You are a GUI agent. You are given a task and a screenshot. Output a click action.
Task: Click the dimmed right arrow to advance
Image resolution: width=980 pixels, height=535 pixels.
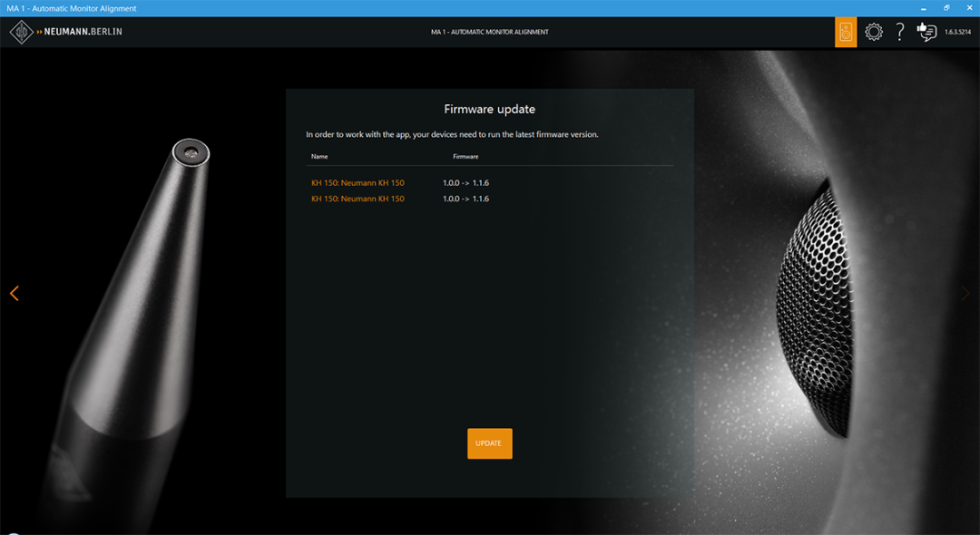965,293
